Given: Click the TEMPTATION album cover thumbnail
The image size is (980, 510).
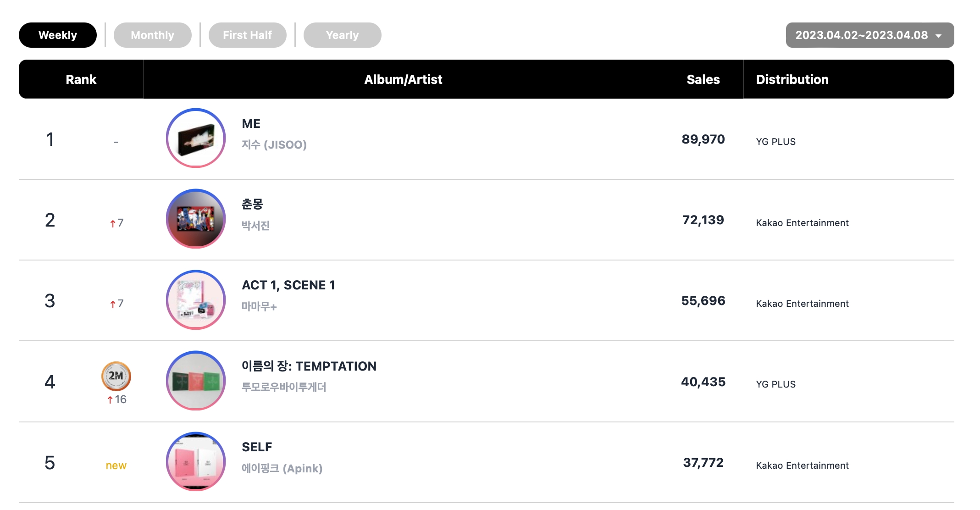Looking at the screenshot, I should (x=196, y=381).
